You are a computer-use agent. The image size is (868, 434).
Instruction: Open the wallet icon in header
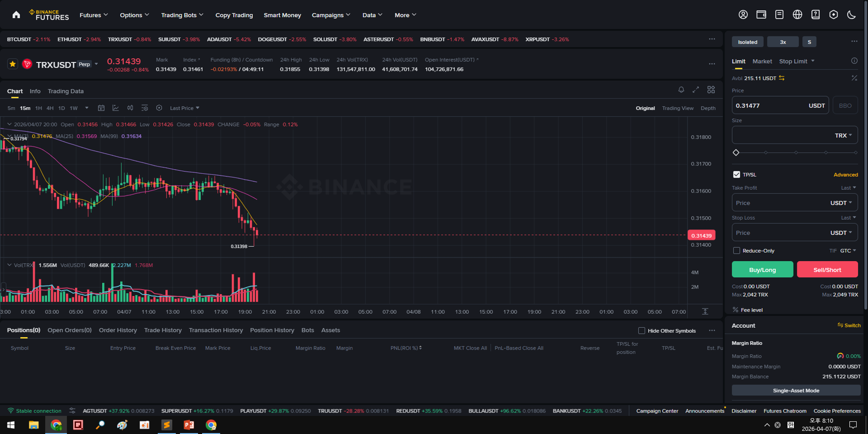[761, 14]
